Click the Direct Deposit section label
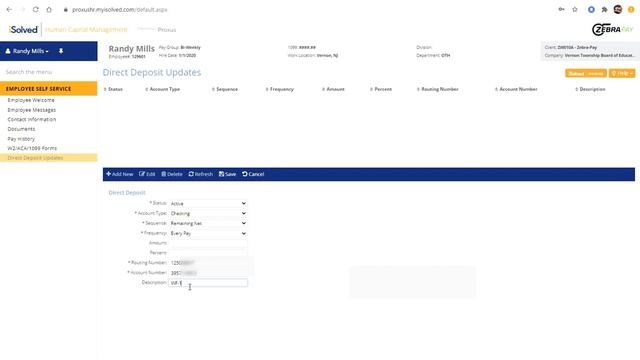Screen dimensions: 640x360 pyautogui.click(x=127, y=193)
